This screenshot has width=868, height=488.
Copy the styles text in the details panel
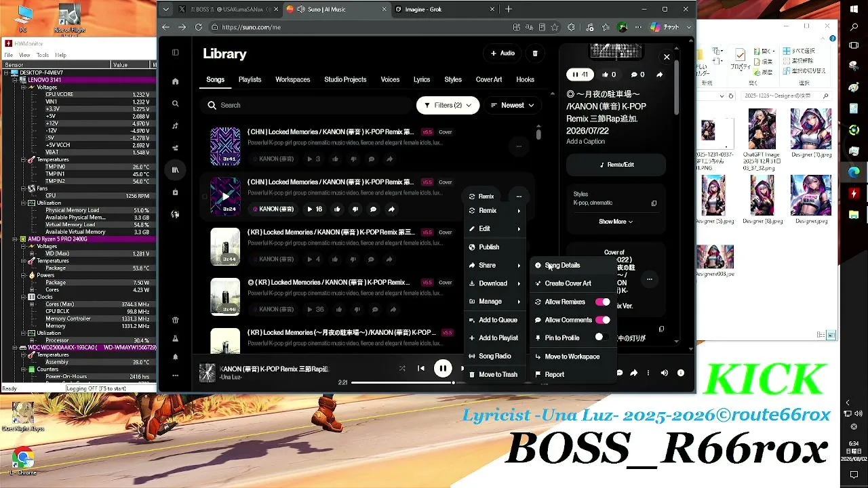654,203
